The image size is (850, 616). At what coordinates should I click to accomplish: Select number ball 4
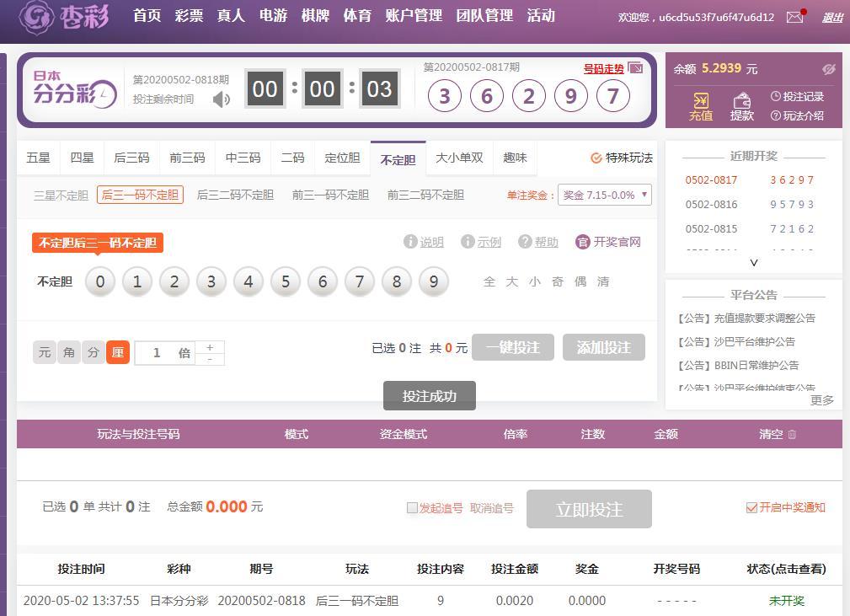pos(249,281)
